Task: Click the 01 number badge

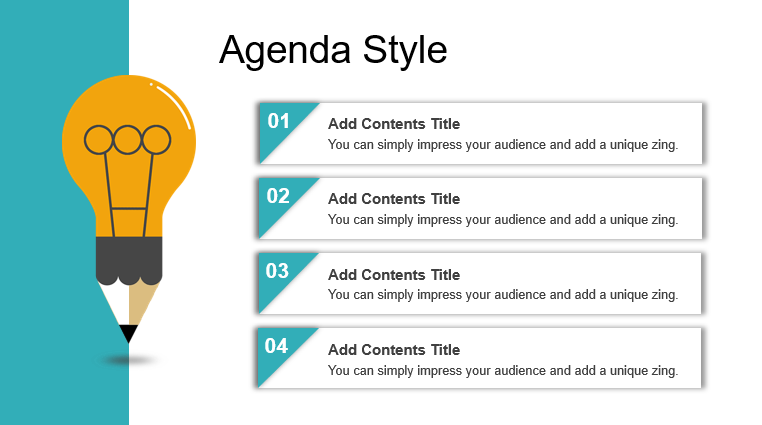Action: point(278,122)
